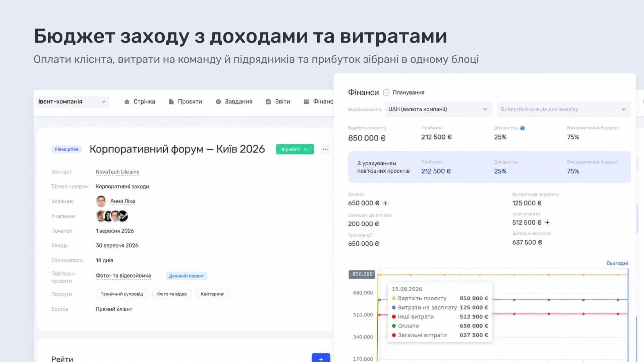This screenshot has height=362, width=644.
Task: Click the 850,000 chart axis marker
Action: point(362,274)
